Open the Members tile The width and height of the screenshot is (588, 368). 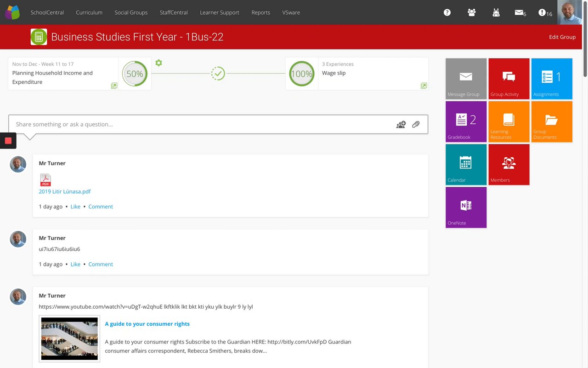(509, 165)
